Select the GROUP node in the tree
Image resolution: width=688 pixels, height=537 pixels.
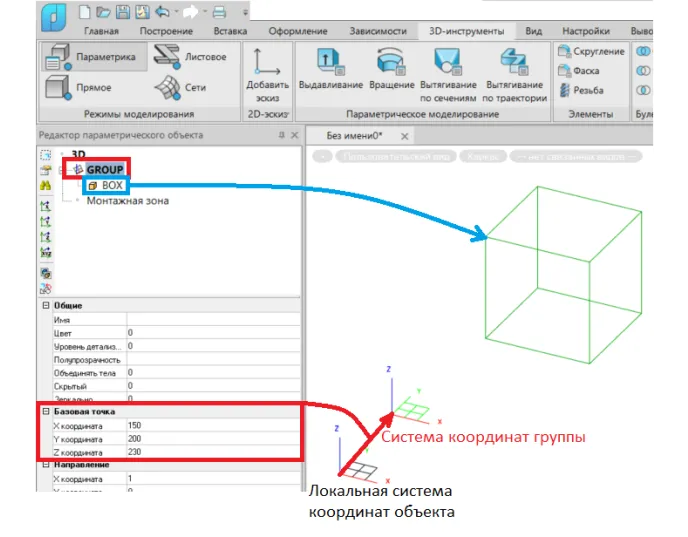coord(104,169)
